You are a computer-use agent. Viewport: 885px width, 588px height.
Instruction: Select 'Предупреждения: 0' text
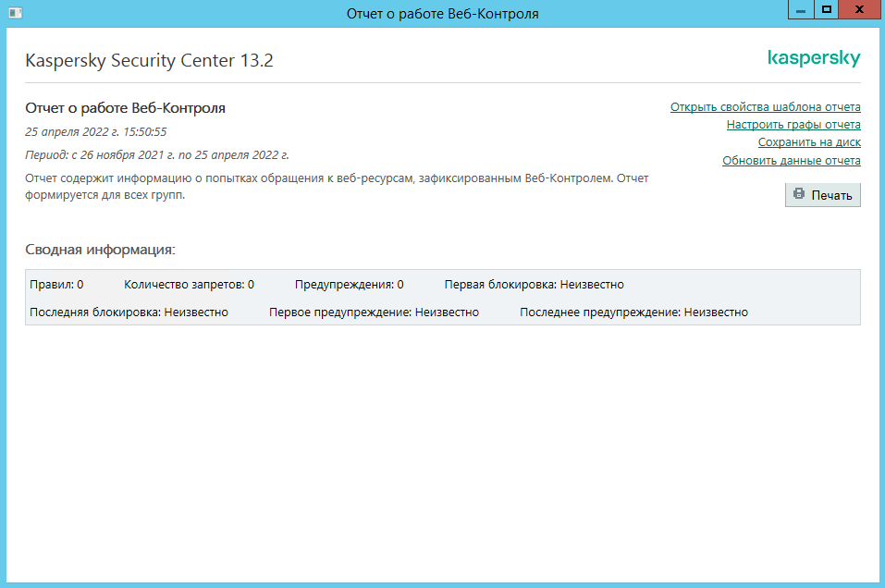pos(350,285)
